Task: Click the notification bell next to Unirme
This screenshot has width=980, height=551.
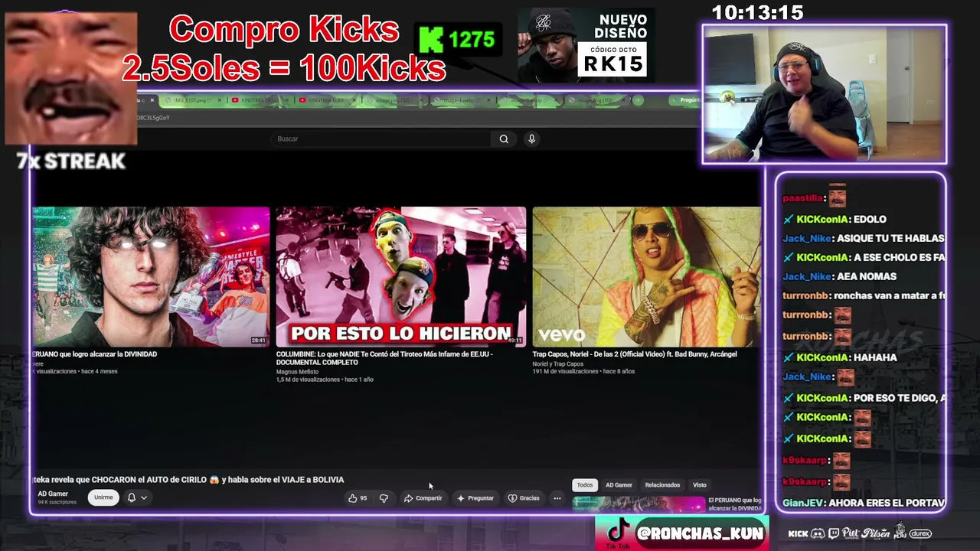Action: (132, 497)
